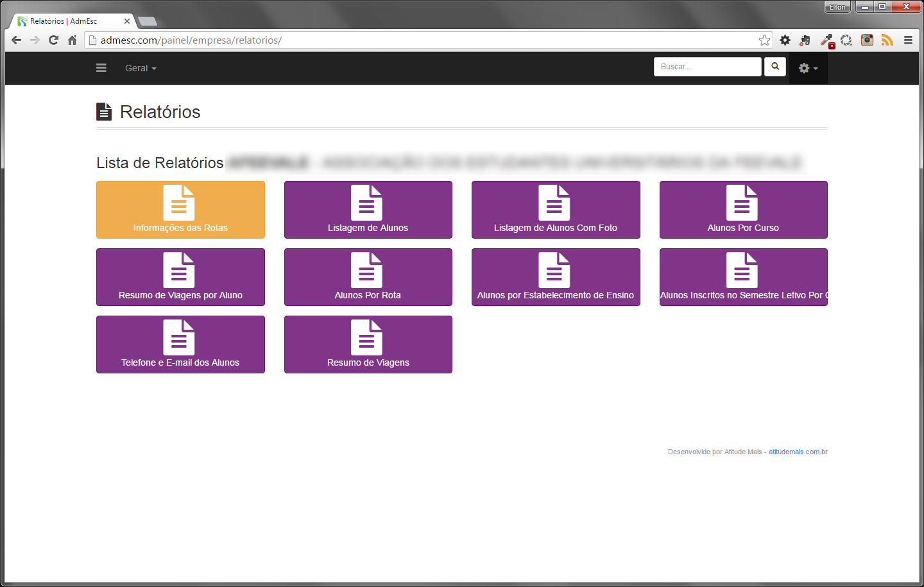This screenshot has height=587, width=924.
Task: Open Alunos Por Curso report
Action: [744, 210]
